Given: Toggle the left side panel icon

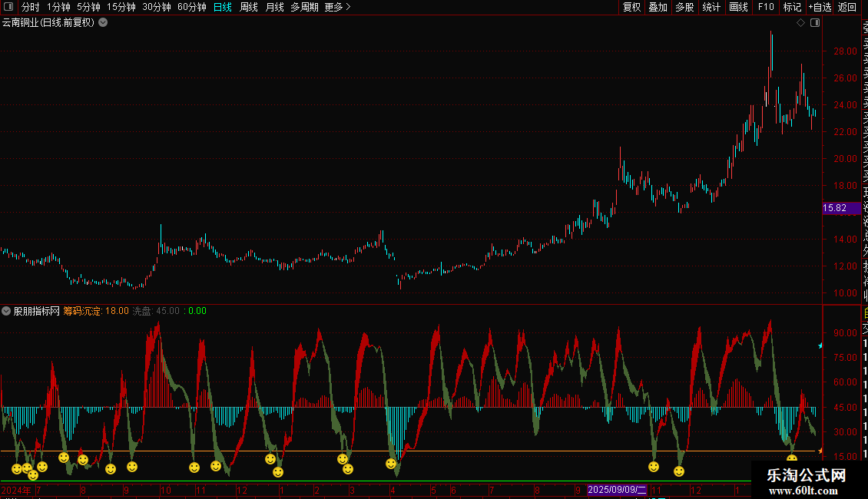Looking at the screenshot, I should point(8,7).
